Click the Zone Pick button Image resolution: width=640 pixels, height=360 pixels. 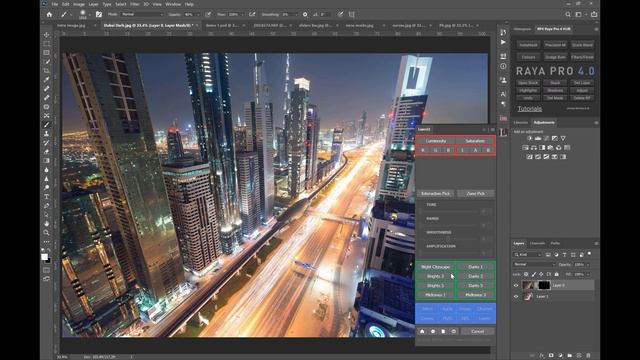click(476, 193)
